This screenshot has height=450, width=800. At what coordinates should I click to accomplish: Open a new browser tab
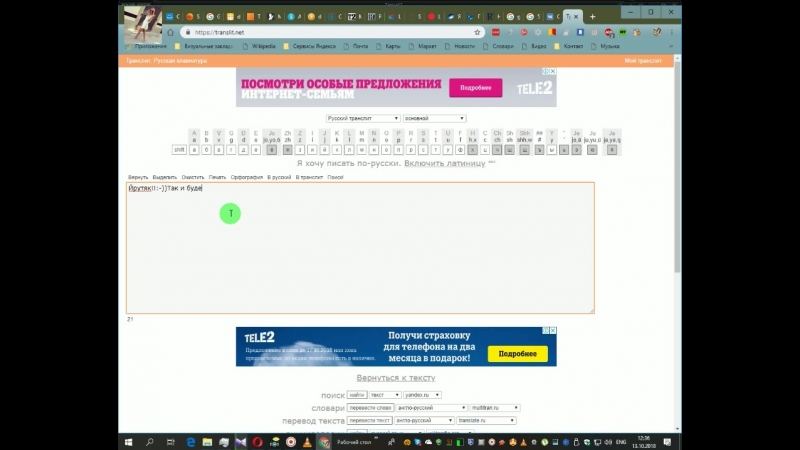coord(593,17)
